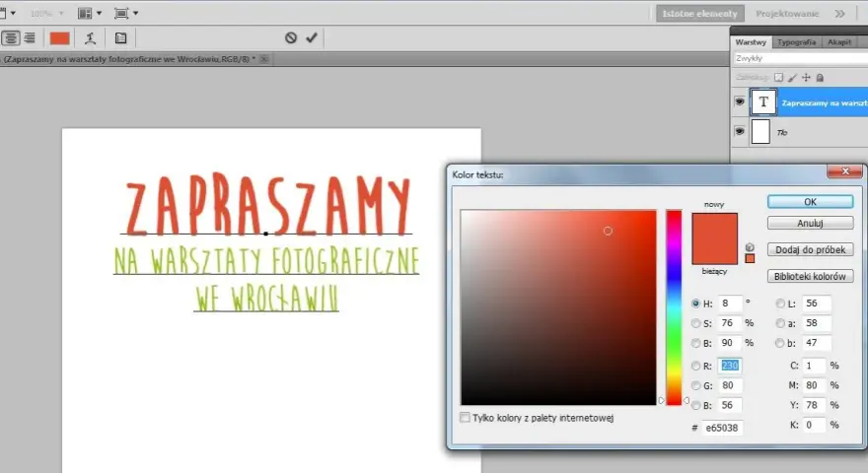Image resolution: width=868 pixels, height=473 pixels.
Task: Toggle the character and paragraph panels icon
Action: (120, 37)
